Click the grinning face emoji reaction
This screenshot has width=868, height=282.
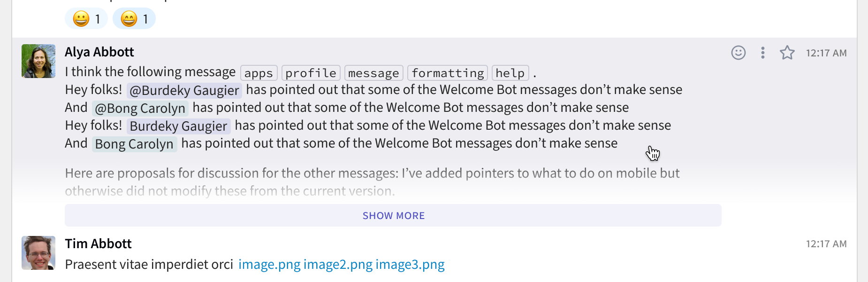click(x=86, y=19)
